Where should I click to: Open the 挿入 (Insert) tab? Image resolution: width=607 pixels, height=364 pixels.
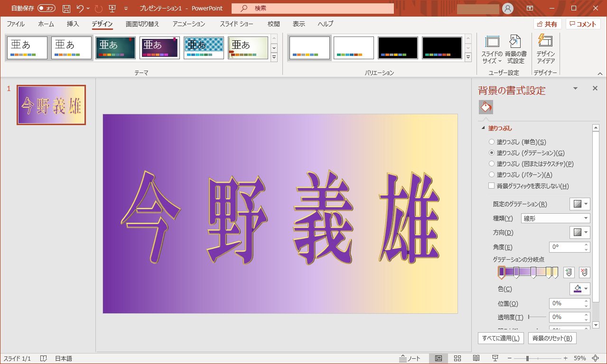(x=73, y=24)
